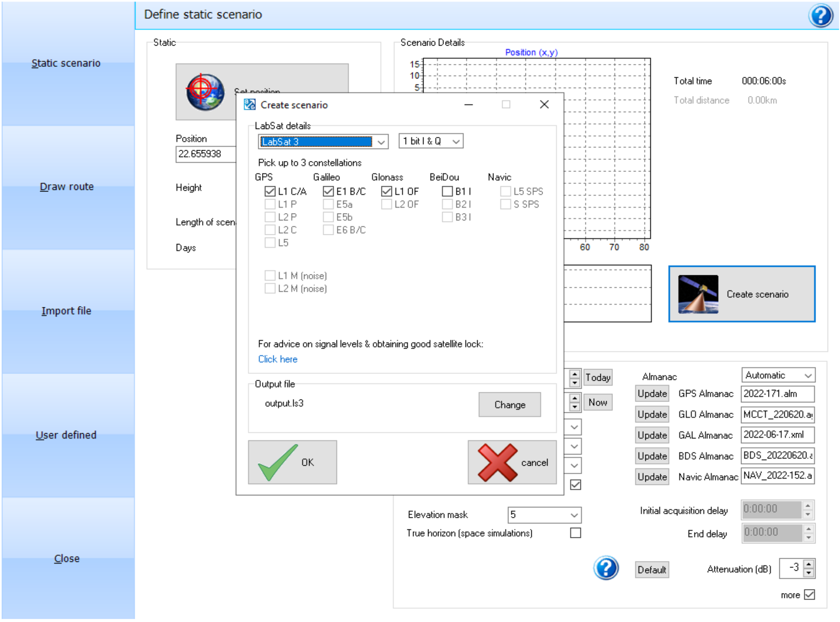Minimize the Create scenario dialog
840x622 pixels.
468,104
